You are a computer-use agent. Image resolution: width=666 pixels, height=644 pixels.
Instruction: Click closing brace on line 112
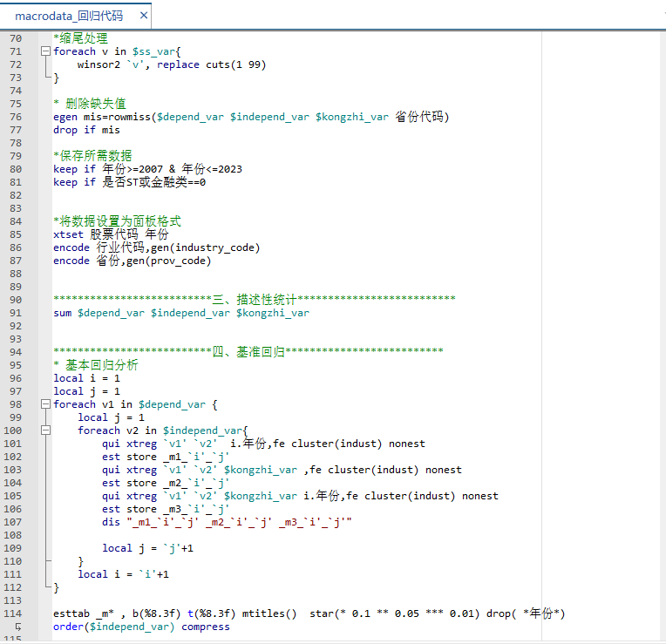point(56,587)
